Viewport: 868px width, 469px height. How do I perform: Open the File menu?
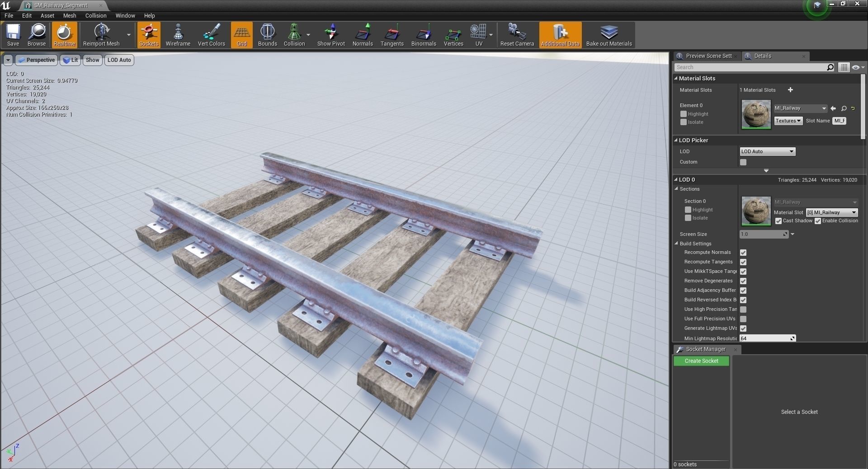(x=9, y=15)
